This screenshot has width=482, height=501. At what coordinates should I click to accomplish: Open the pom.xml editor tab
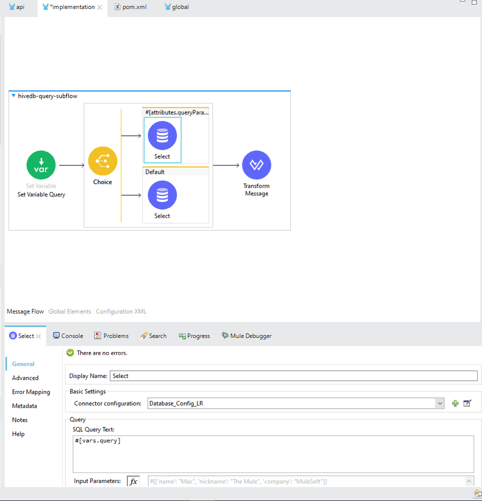click(131, 7)
